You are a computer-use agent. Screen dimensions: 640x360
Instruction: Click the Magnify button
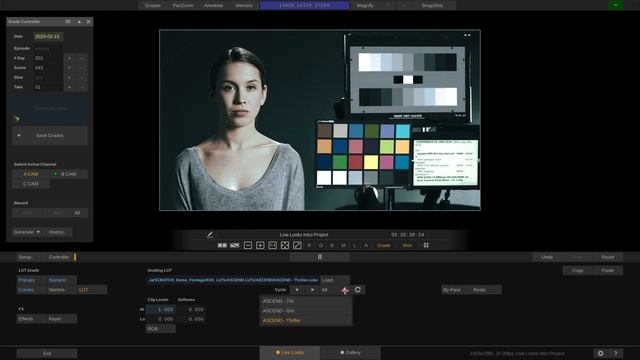[365, 5]
